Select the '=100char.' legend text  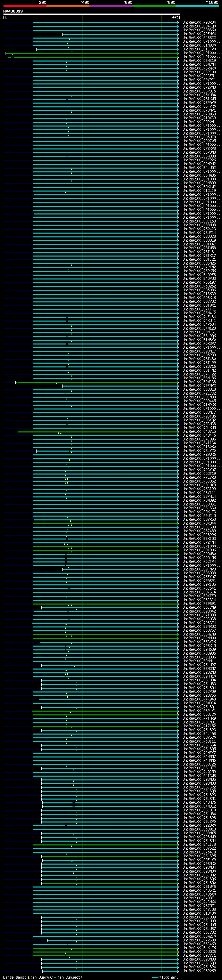click(x=168, y=977)
